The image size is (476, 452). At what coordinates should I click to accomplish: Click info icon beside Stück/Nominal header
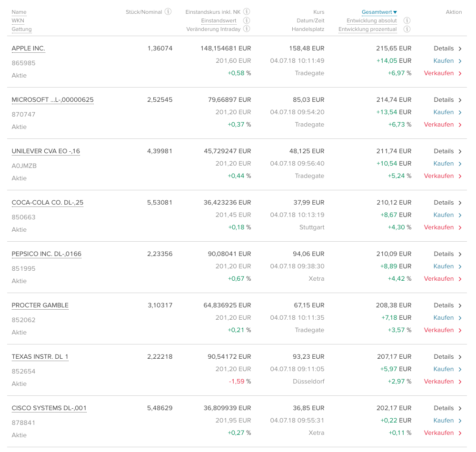[168, 11]
